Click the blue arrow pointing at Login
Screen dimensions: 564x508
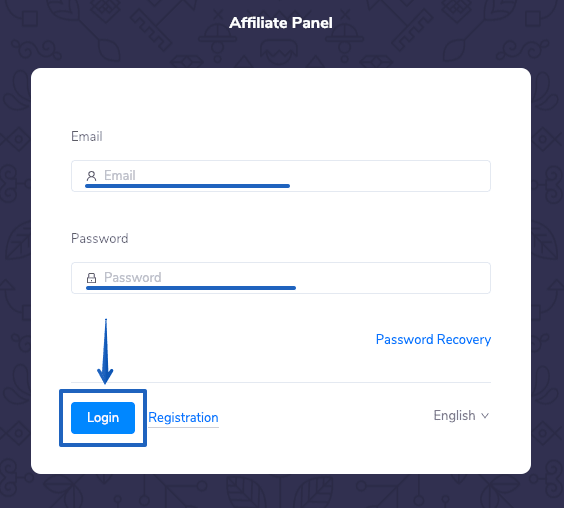(x=105, y=351)
